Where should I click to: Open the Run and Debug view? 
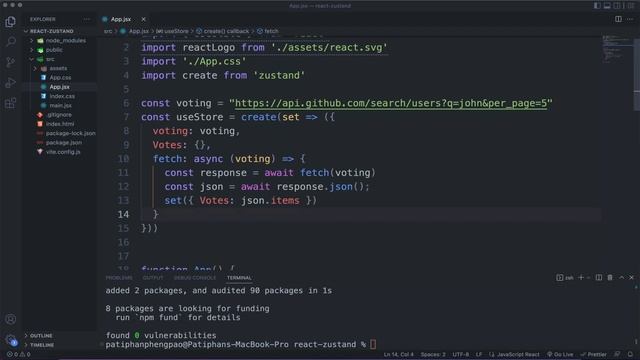11,82
